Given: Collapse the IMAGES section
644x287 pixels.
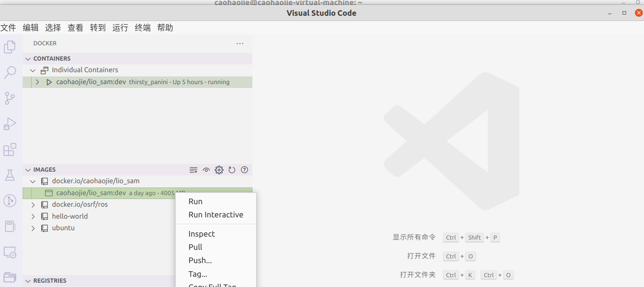Looking at the screenshot, I should coord(28,170).
